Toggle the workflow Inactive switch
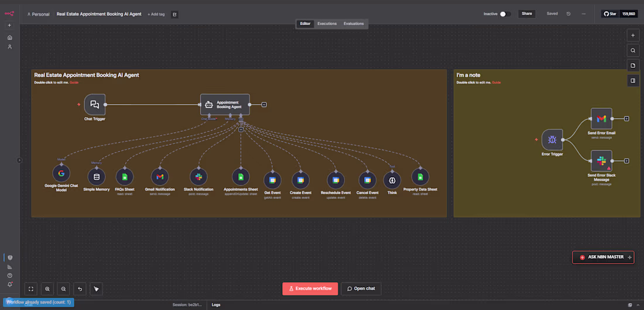Screen dimensions: 644x310 [x=505, y=13]
